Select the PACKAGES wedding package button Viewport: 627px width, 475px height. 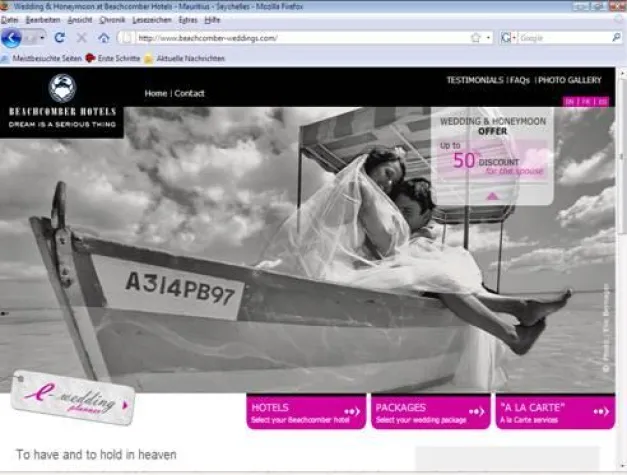pyautogui.click(x=430, y=412)
